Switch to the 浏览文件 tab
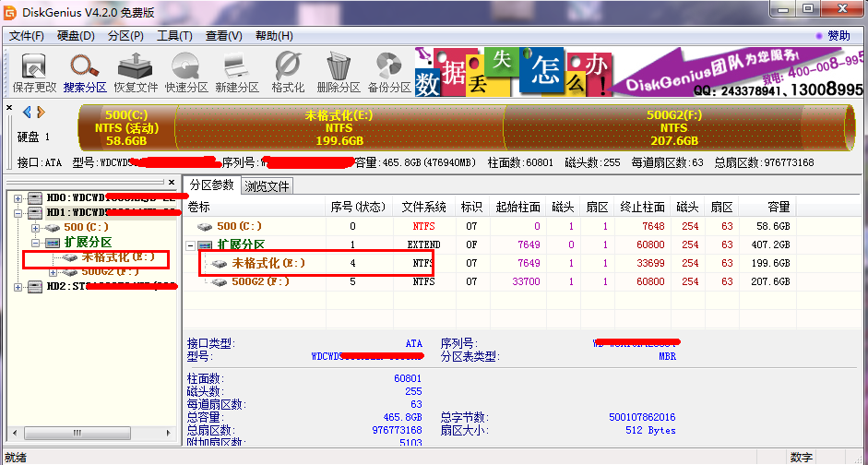Screen dimensions: 868x465 [267, 186]
